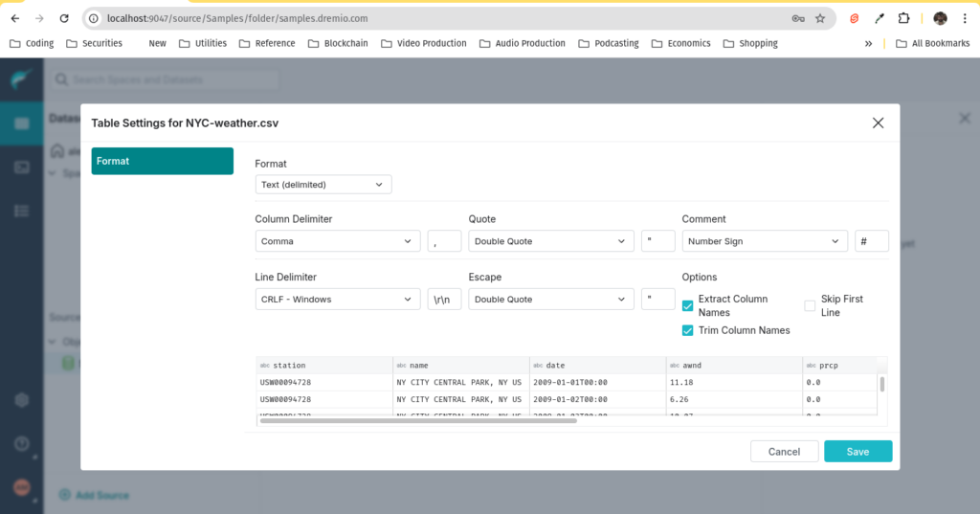Click the quote character value field
The height and width of the screenshot is (514, 980).
(658, 241)
